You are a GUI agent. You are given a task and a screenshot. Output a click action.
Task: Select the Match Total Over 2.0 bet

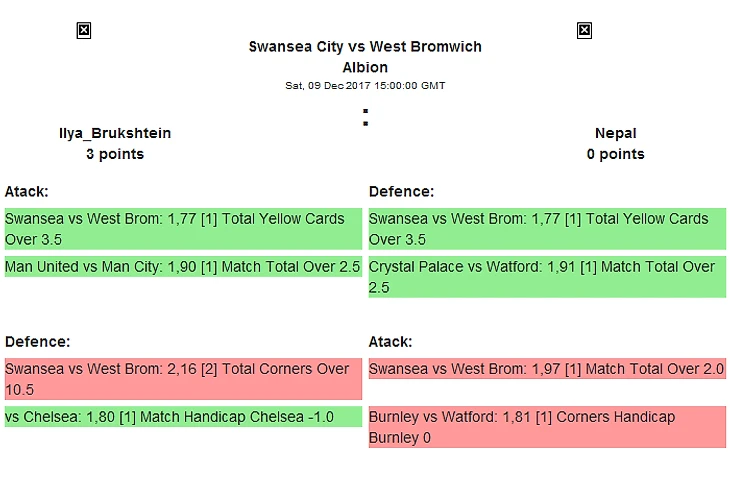tap(547, 369)
